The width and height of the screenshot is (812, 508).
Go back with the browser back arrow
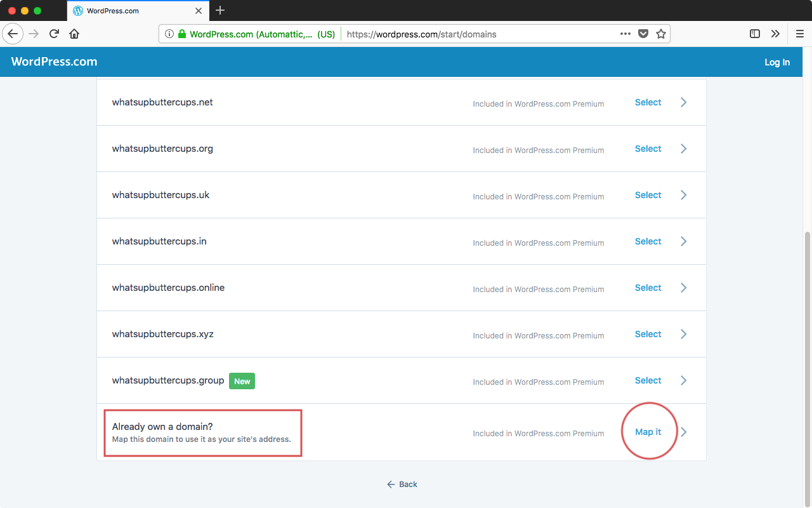tap(13, 34)
